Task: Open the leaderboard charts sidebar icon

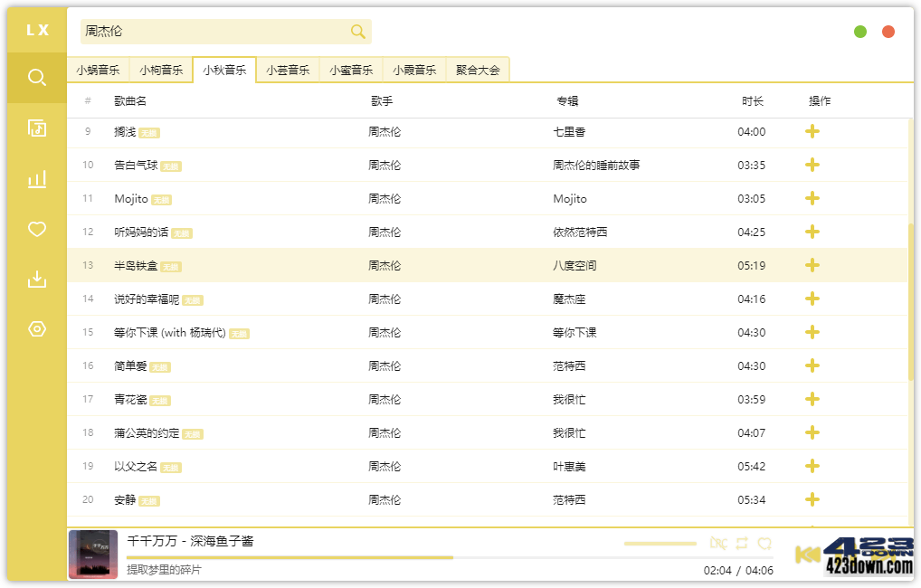Action: [35, 179]
